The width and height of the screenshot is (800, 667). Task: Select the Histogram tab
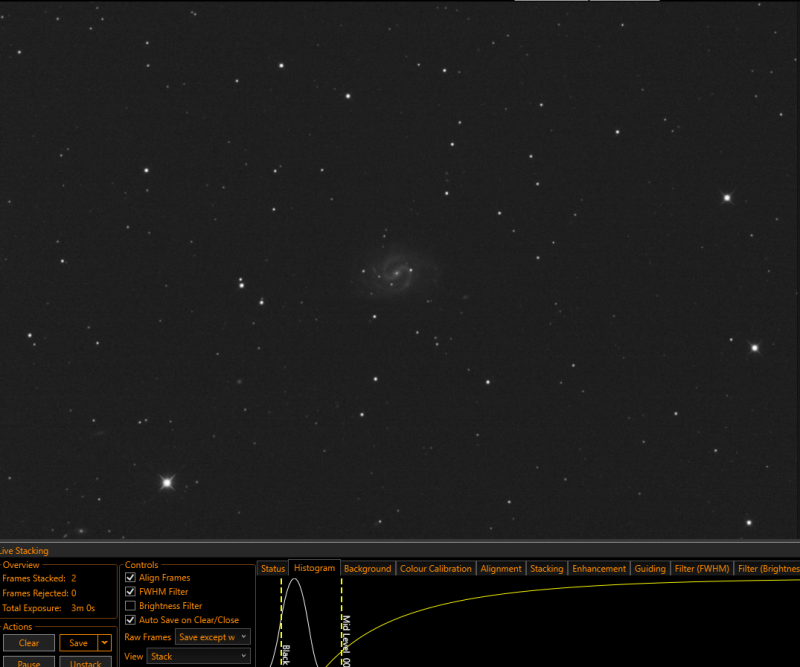click(x=314, y=568)
